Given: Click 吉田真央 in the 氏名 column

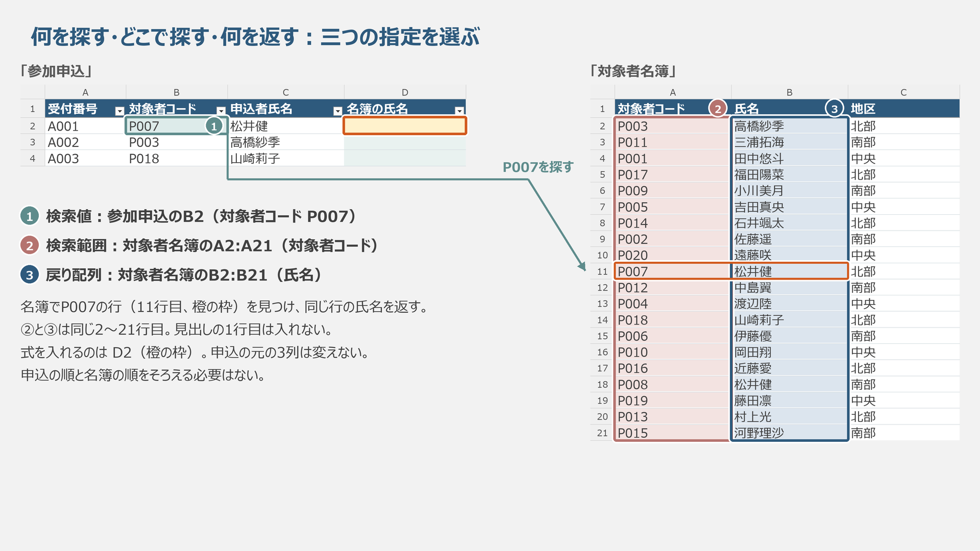Looking at the screenshot, I should (789, 207).
